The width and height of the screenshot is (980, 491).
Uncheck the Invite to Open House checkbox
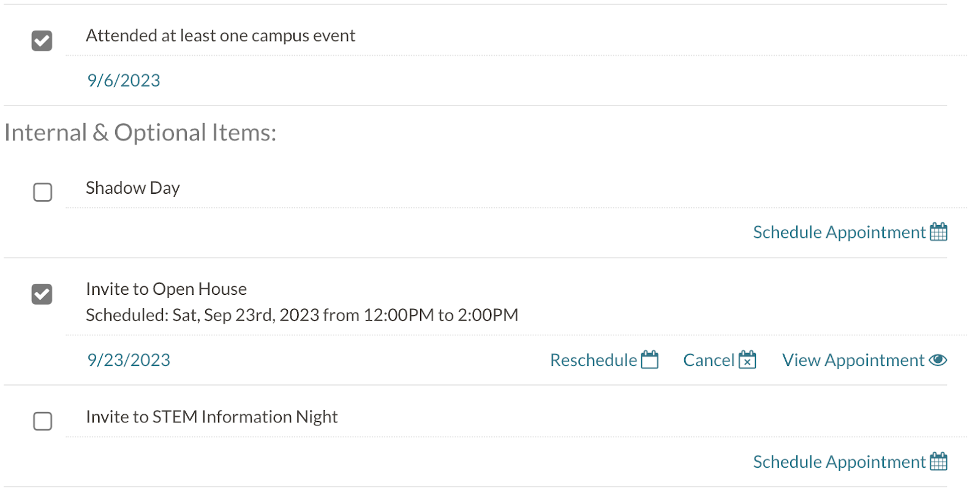click(x=42, y=294)
